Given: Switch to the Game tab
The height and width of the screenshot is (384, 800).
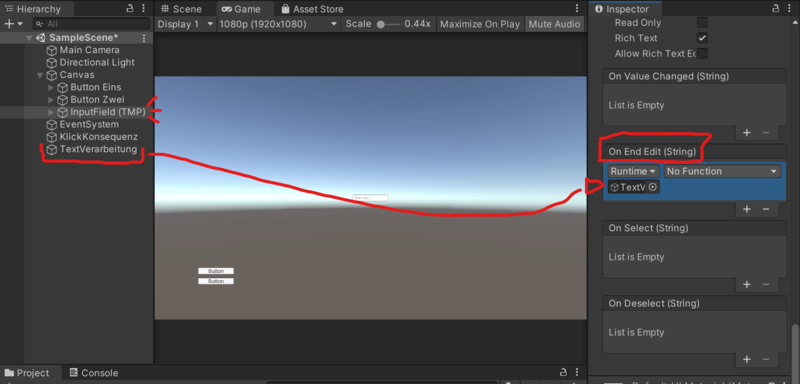Looking at the screenshot, I should pyautogui.click(x=241, y=9).
